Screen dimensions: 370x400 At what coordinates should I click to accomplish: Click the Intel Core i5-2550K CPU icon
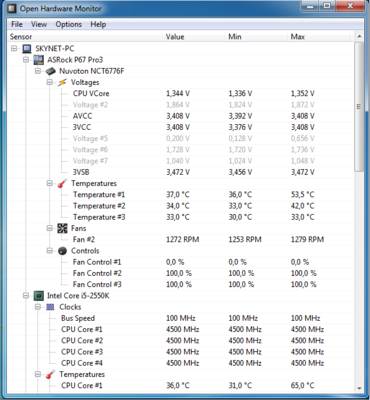(39, 296)
